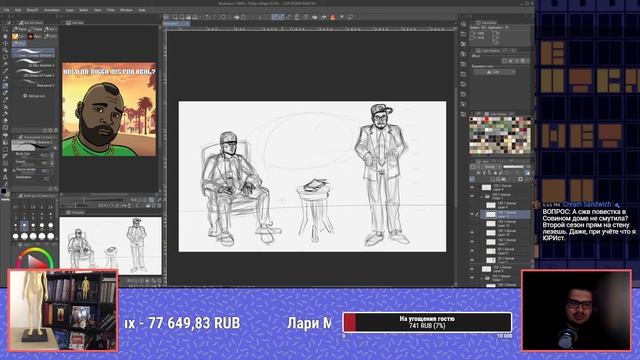Screen dimensions: 640x360
Task: Open the layer blending mode dropdown
Action: pyautogui.click(x=491, y=167)
